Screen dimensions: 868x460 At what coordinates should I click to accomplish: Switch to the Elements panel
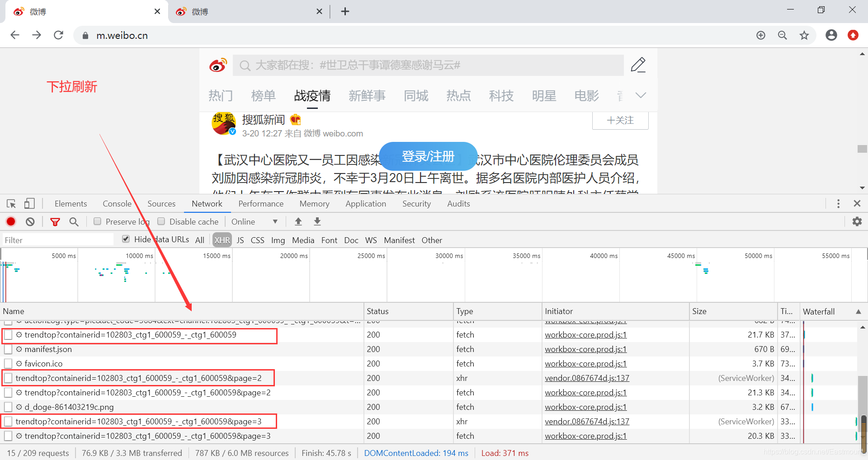(71, 204)
